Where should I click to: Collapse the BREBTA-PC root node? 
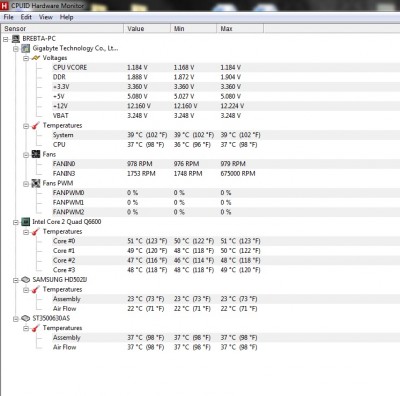6,39
